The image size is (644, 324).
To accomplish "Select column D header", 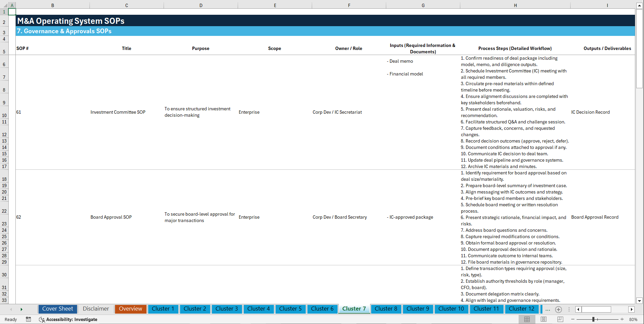I will [201, 5].
